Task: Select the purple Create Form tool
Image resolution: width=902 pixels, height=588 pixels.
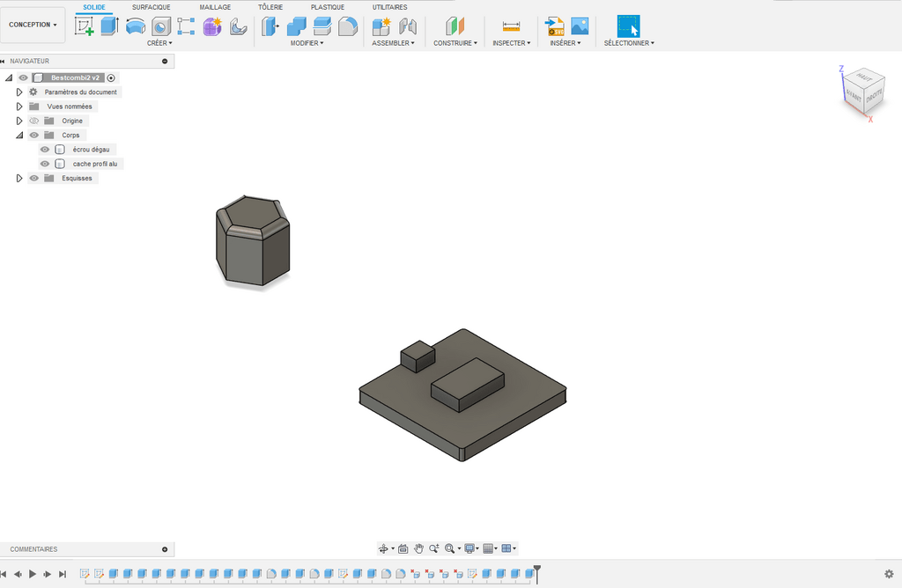Action: pyautogui.click(x=212, y=26)
